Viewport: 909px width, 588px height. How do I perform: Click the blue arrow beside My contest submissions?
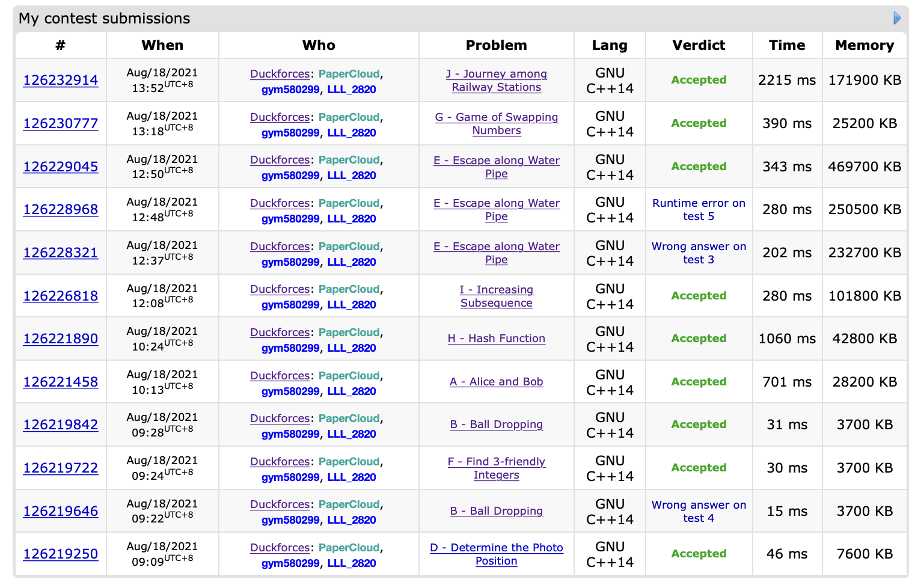897,18
